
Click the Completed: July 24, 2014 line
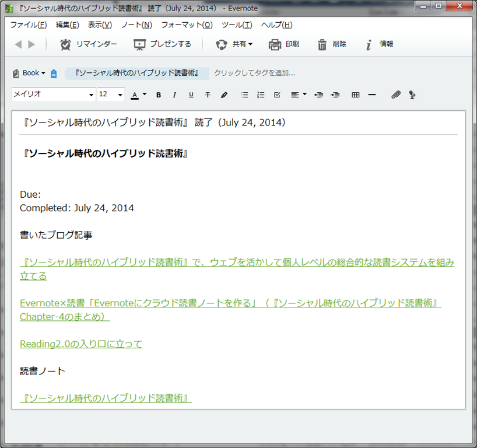click(76, 208)
